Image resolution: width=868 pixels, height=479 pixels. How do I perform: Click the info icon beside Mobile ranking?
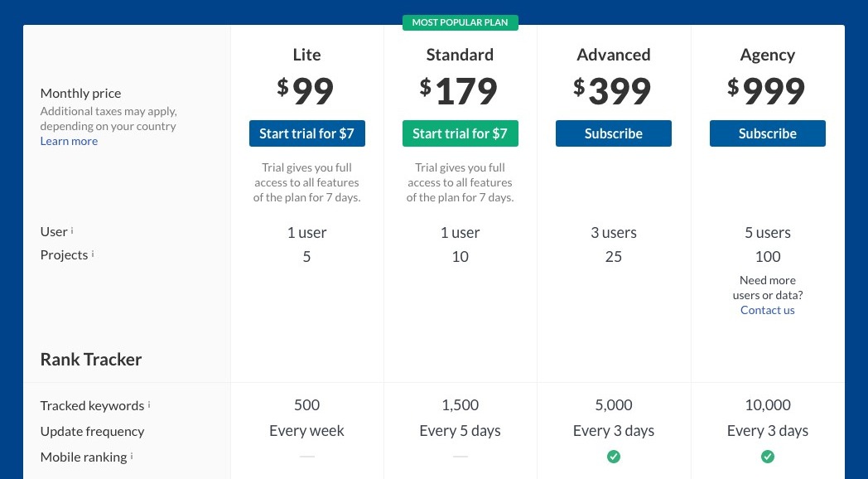tap(132, 457)
